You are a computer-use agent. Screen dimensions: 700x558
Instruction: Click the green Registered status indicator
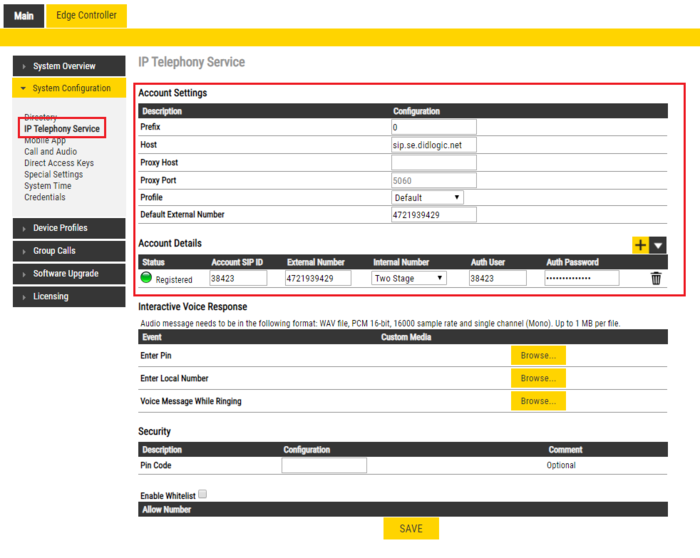(x=146, y=279)
